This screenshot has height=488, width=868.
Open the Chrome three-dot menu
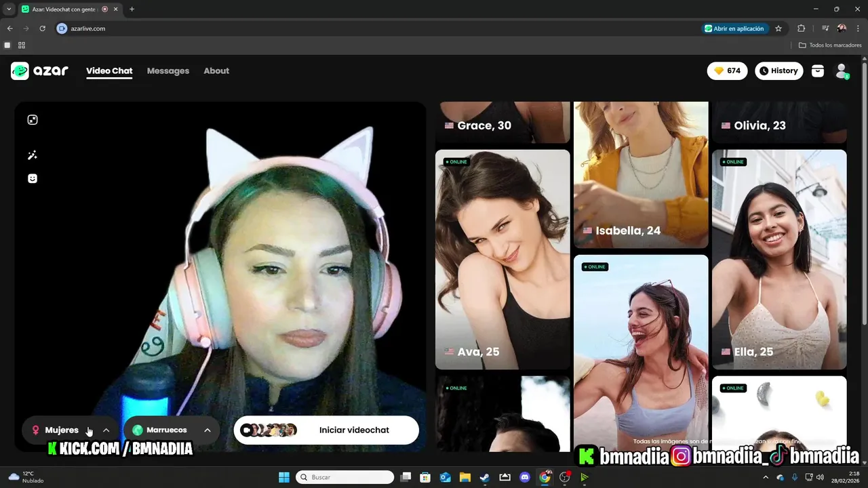click(858, 28)
